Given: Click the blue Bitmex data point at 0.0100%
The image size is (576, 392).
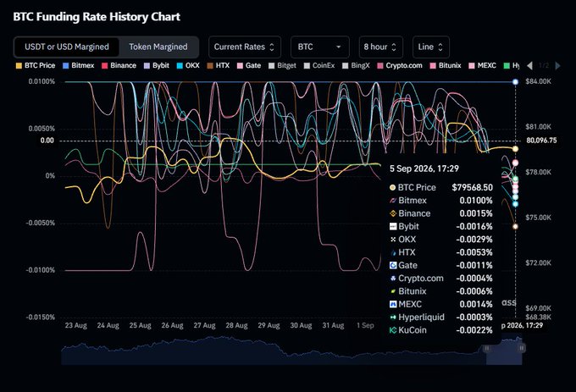Looking at the screenshot, I should click(515, 82).
